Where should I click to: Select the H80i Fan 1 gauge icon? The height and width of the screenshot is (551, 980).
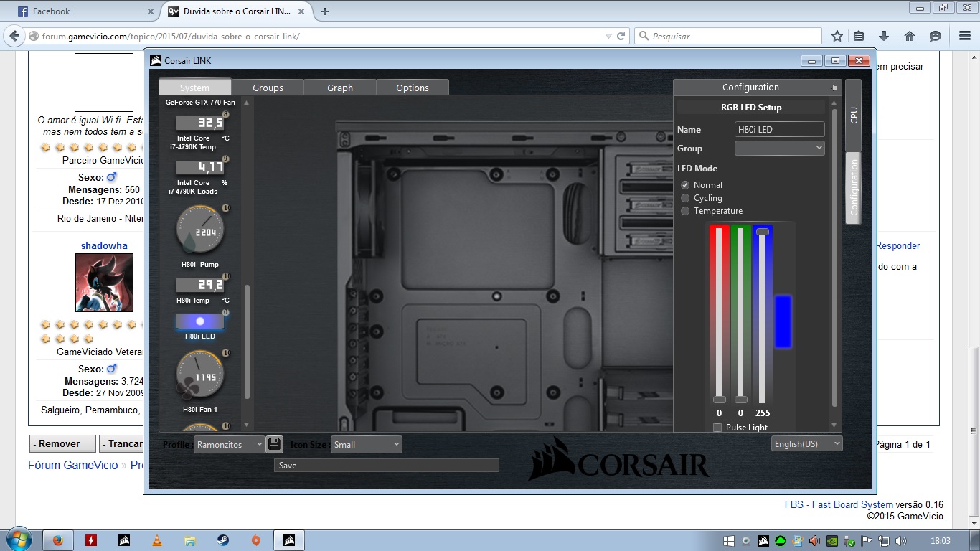click(x=200, y=374)
